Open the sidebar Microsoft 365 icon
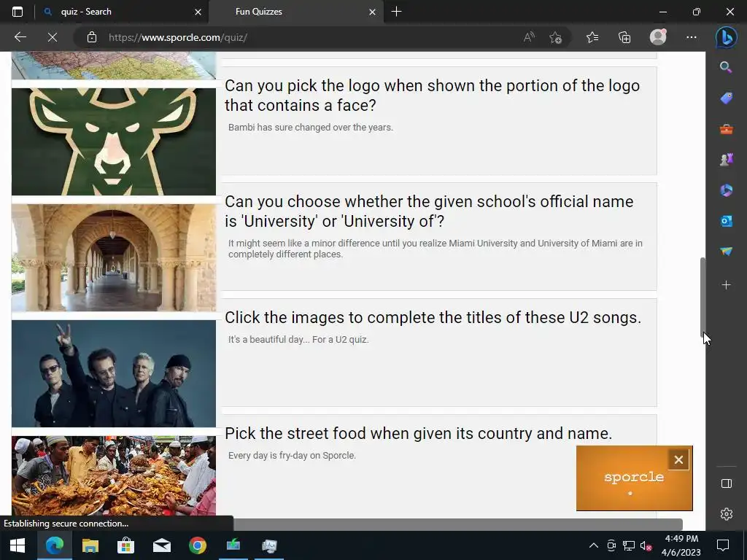Image resolution: width=747 pixels, height=560 pixels. (726, 190)
